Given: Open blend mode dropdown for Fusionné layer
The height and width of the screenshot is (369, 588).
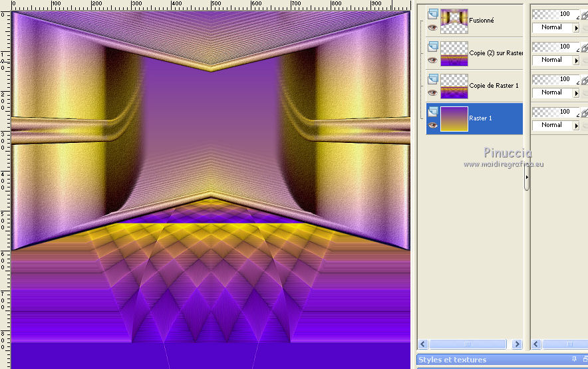Looking at the screenshot, I should [x=576, y=28].
